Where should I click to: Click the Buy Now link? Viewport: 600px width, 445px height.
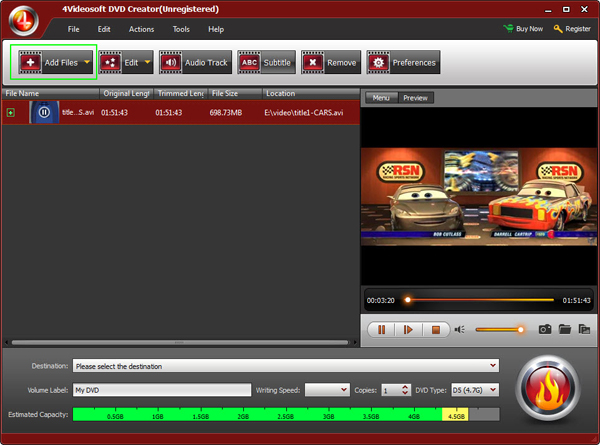tap(523, 29)
